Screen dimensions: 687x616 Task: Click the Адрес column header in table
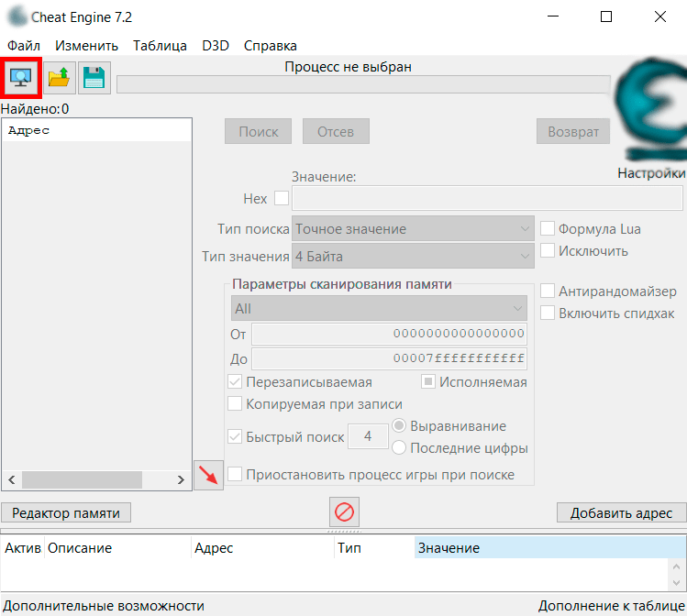tap(263, 547)
